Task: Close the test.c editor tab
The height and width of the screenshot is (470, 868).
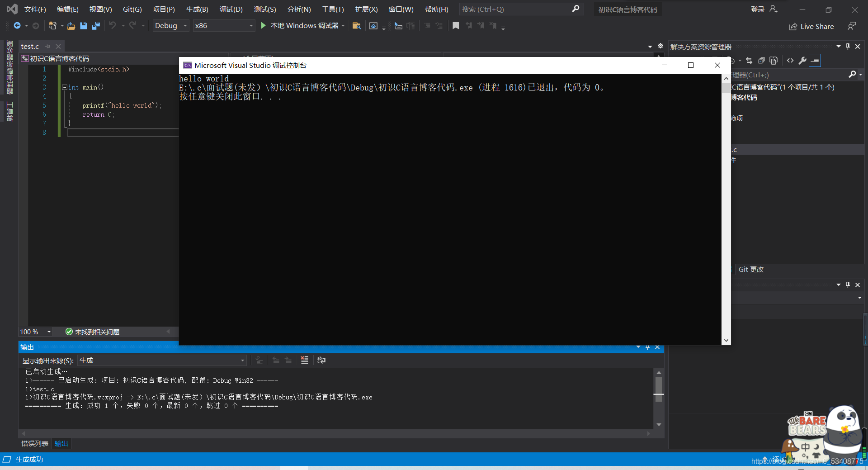Action: point(58,47)
